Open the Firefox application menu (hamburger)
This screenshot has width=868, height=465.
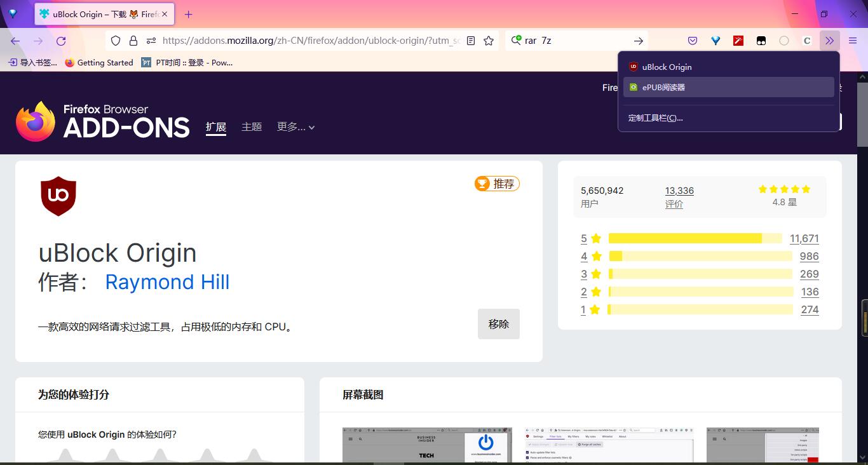(853, 41)
